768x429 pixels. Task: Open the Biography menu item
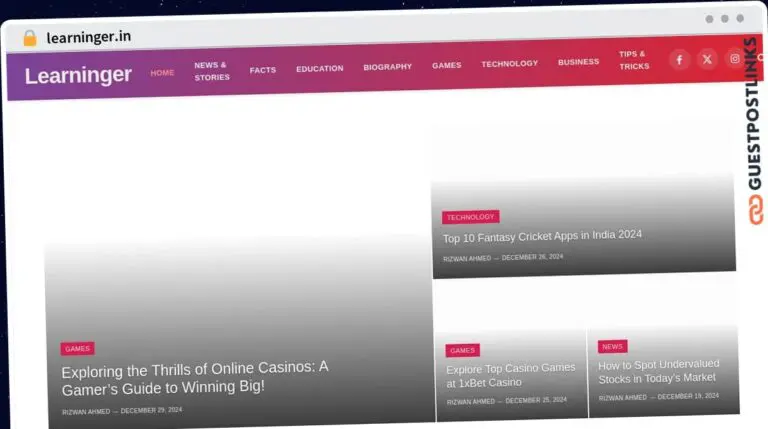tap(387, 67)
